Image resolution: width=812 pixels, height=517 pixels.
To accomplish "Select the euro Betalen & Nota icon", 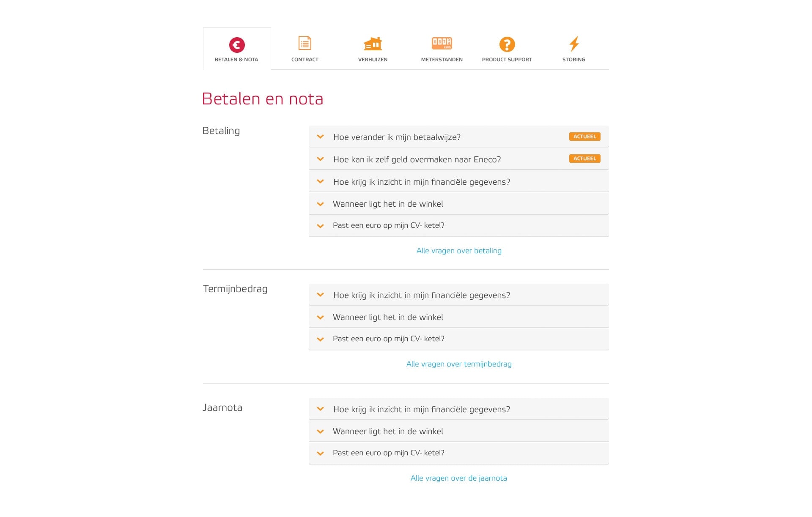I will coord(237,43).
